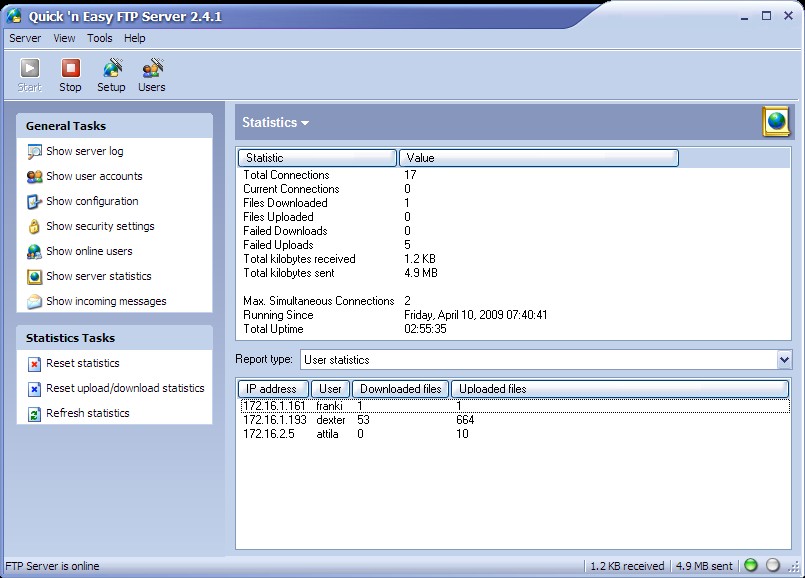The height and width of the screenshot is (578, 805).
Task: Click Refresh statistics link
Action: point(88,413)
